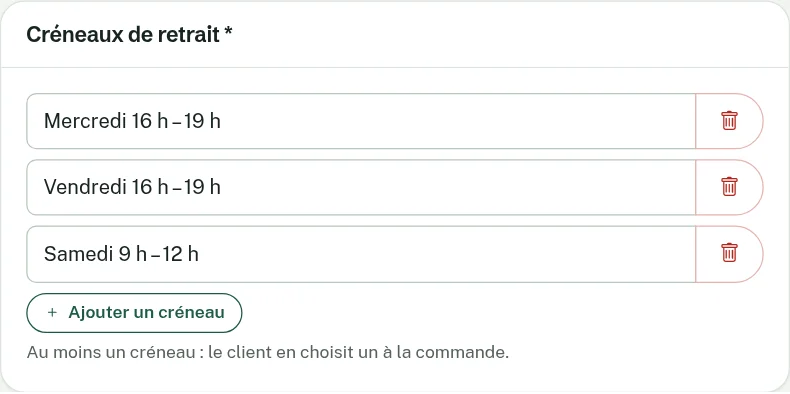
Task: Remove the Vendredi slot with its trash icon
Action: tap(729, 187)
